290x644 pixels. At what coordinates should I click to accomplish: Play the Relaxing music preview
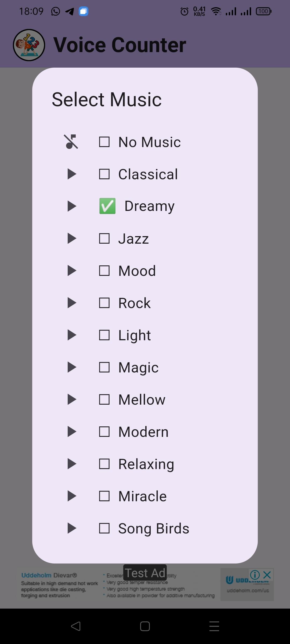click(x=72, y=464)
